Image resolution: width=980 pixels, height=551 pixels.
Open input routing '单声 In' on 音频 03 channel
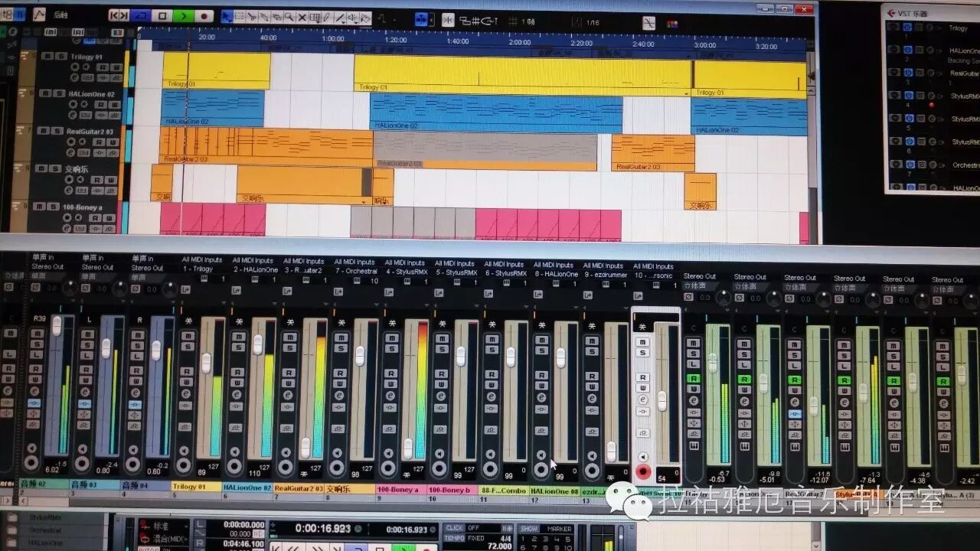pyautogui.click(x=93, y=258)
